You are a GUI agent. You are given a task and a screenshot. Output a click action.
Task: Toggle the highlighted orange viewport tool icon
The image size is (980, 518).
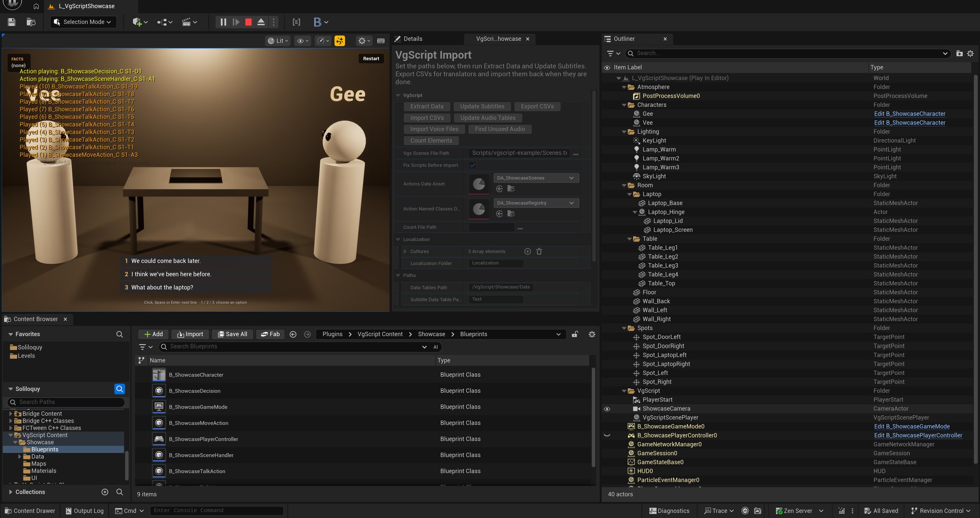click(x=340, y=41)
